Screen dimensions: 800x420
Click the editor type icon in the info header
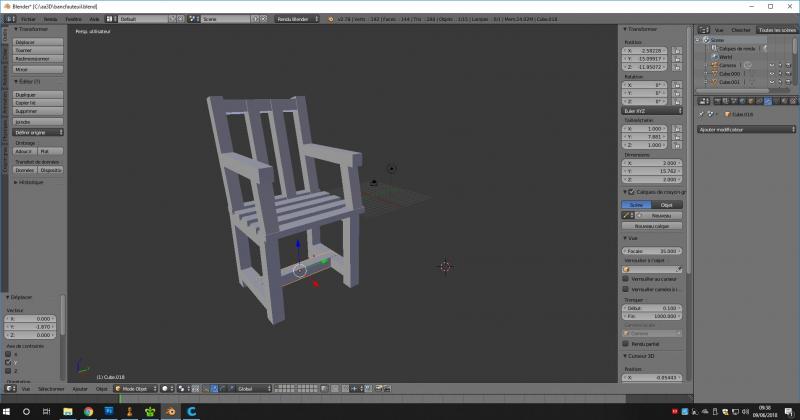[x=9, y=19]
